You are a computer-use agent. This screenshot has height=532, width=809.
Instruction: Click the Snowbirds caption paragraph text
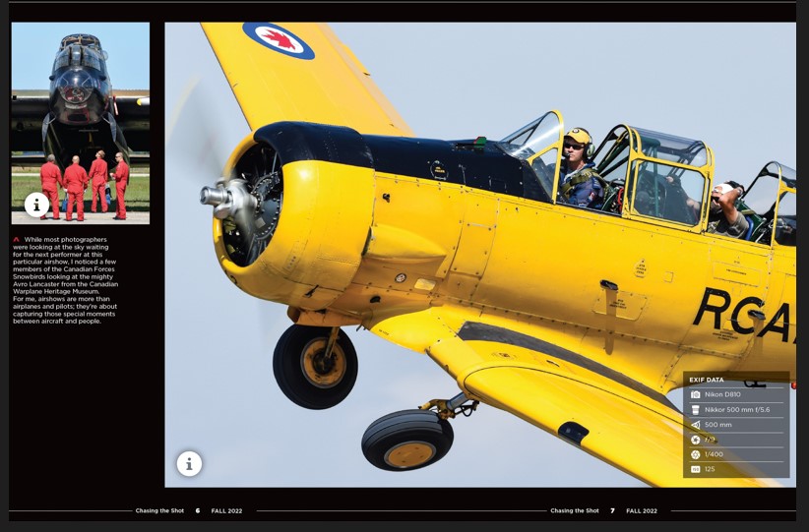click(65, 280)
